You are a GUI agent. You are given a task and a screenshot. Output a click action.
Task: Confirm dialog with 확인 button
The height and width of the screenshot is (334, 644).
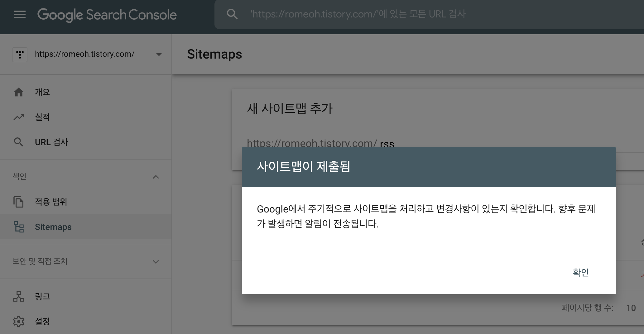(x=581, y=272)
